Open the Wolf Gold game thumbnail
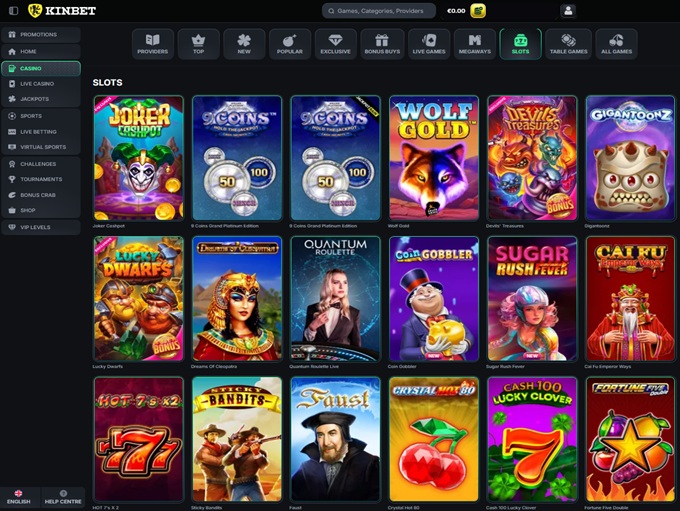This screenshot has height=511, width=680. (x=433, y=158)
